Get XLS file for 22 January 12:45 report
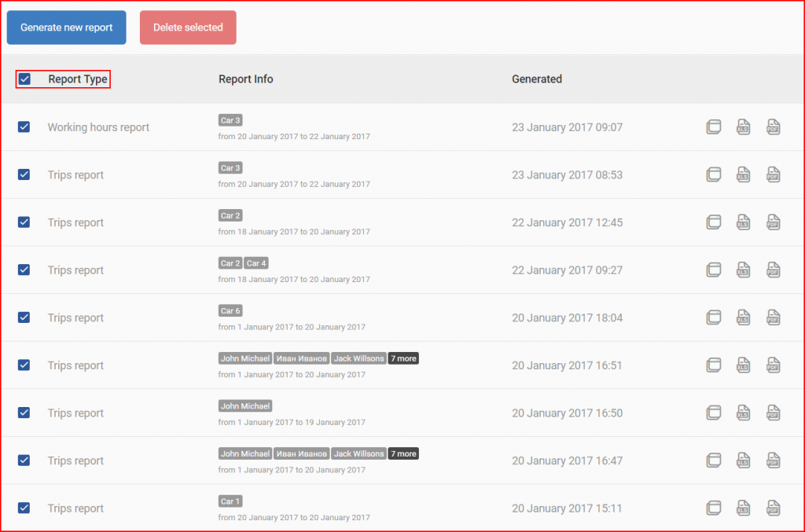Image resolution: width=805 pixels, height=532 pixels. [x=744, y=222]
